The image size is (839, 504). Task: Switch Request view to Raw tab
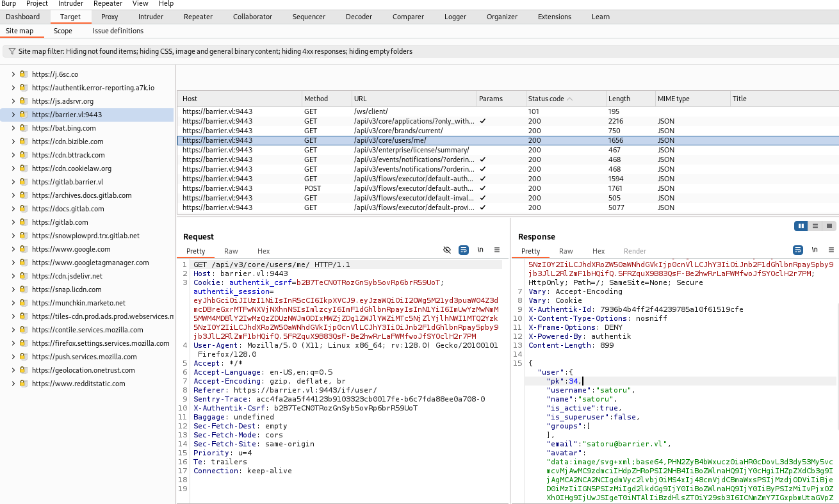click(231, 251)
